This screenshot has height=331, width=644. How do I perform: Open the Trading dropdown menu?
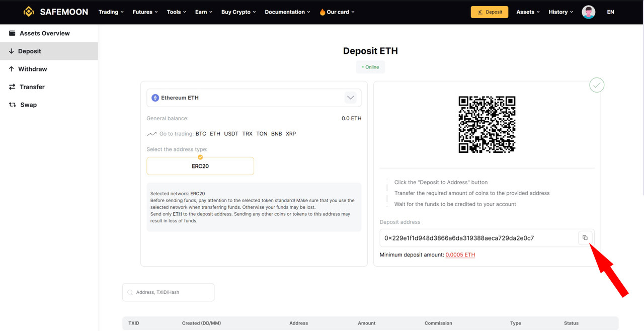(111, 12)
